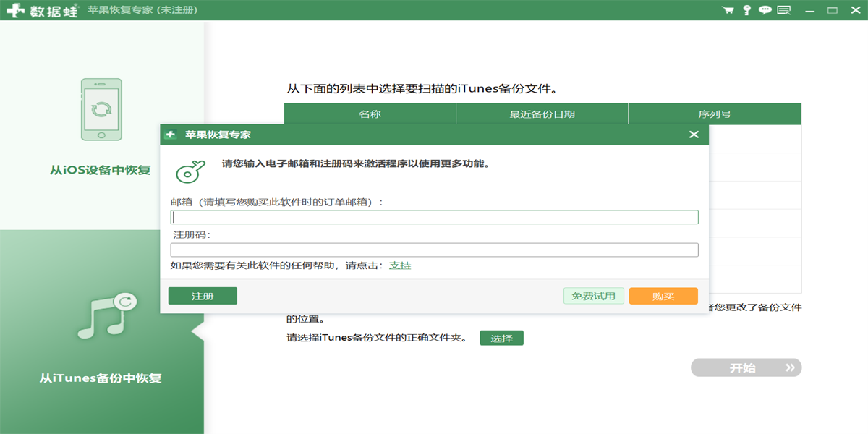Image resolution: width=868 pixels, height=434 pixels.
Task: Click the 选择 folder button
Action: (501, 338)
